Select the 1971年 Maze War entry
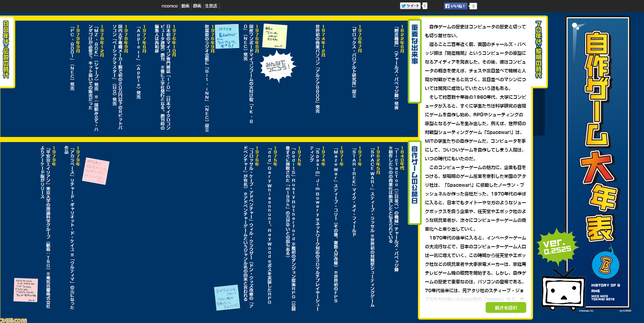Viewport: 644px width, 323px height. pos(338,224)
